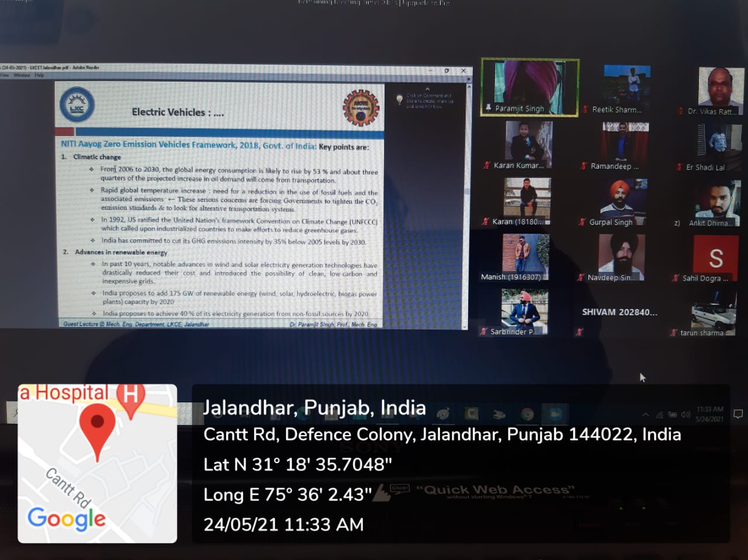Click the muted mic icon beside Er Shadi Lal
The width and height of the screenshot is (748, 560).
click(x=680, y=167)
